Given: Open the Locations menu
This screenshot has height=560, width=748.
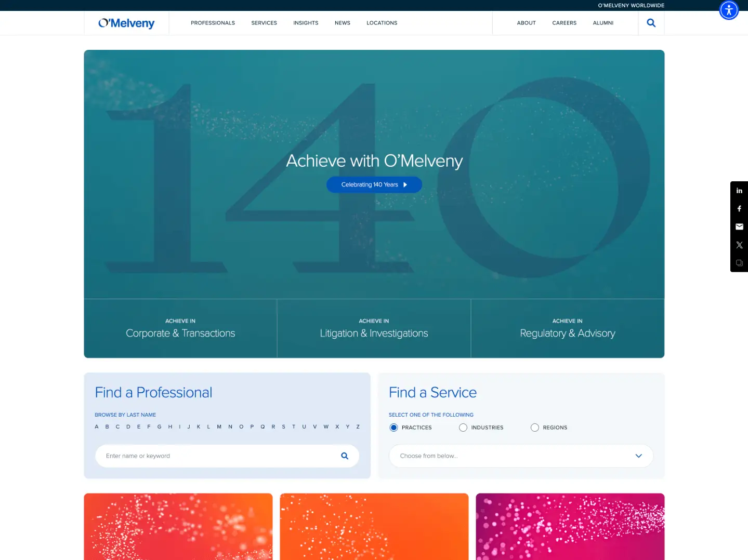Looking at the screenshot, I should pyautogui.click(x=382, y=23).
